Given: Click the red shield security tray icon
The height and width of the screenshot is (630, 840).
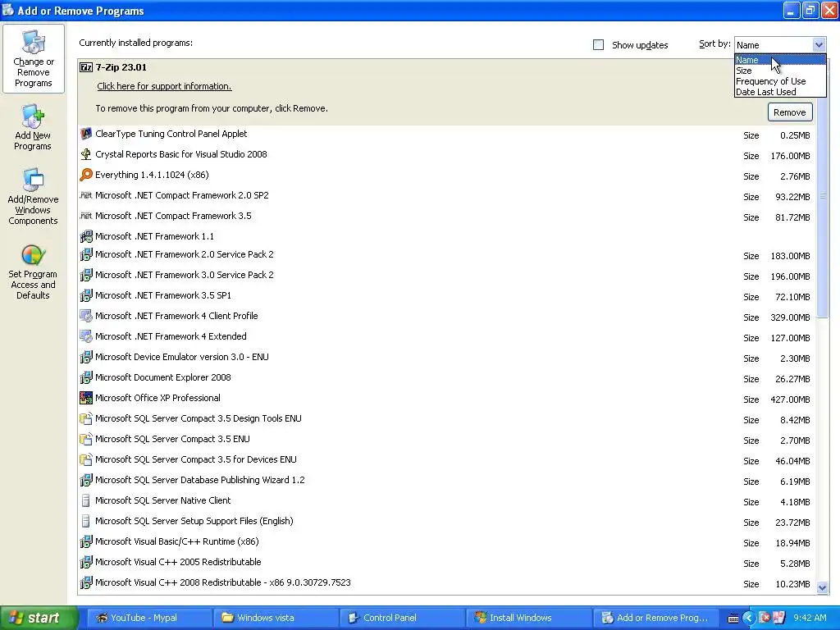Looking at the screenshot, I should (765, 618).
